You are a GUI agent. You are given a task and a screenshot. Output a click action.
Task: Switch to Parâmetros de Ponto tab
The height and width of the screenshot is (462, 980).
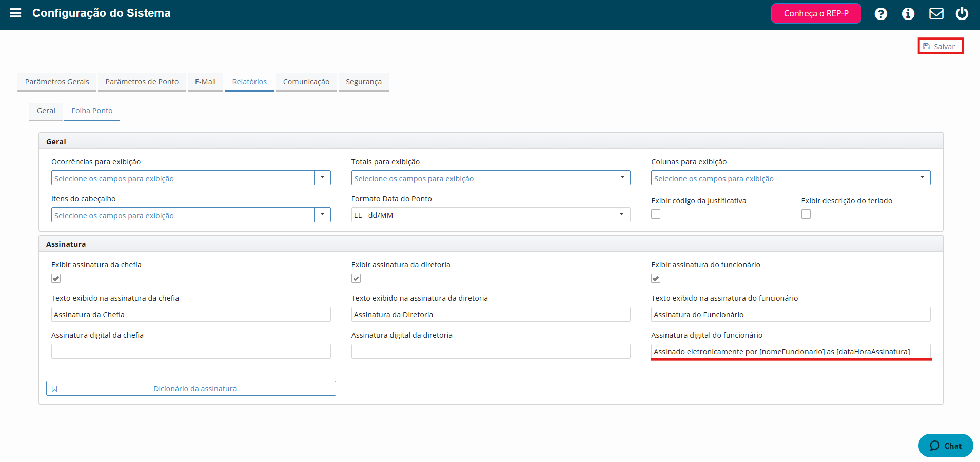pyautogui.click(x=142, y=82)
